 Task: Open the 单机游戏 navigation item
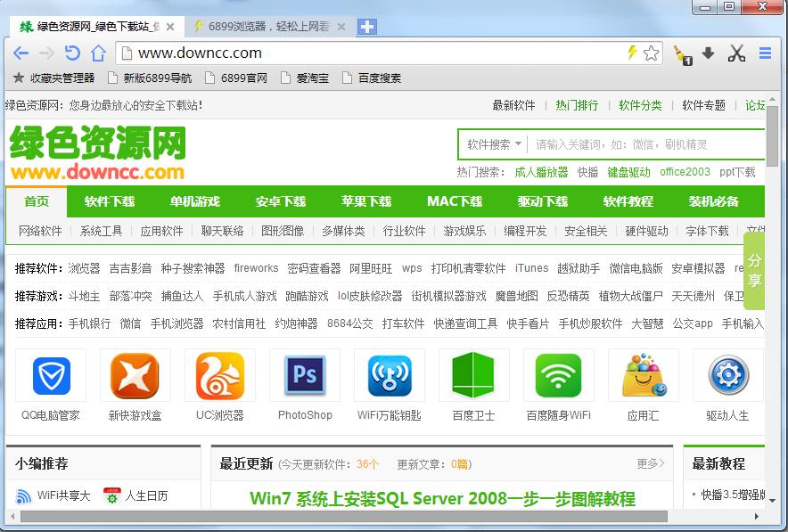[x=195, y=201]
